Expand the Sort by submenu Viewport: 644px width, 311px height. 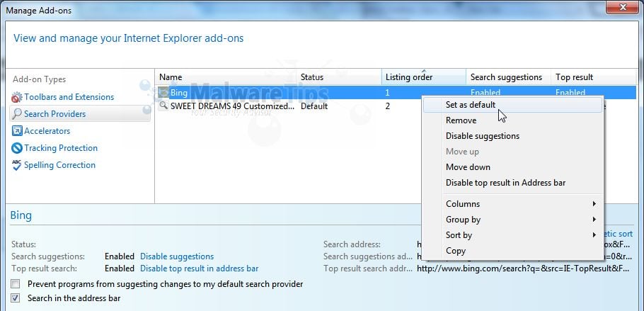coord(512,235)
